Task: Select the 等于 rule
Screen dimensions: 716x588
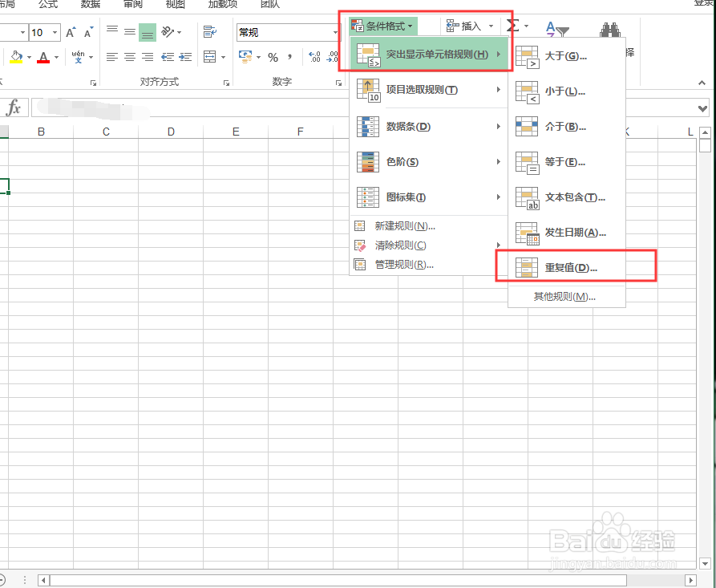Action: 567,162
